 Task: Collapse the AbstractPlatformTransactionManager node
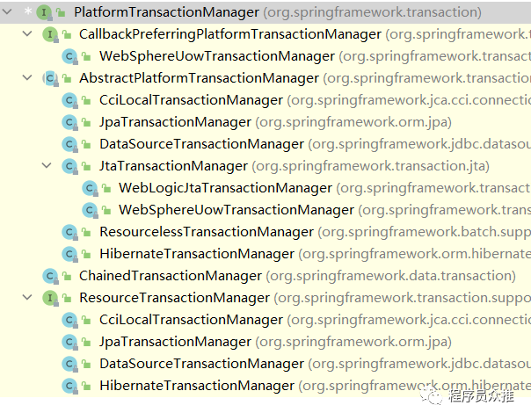27,77
